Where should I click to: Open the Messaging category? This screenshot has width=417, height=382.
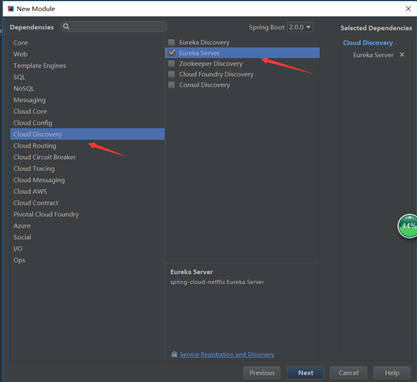[87, 100]
